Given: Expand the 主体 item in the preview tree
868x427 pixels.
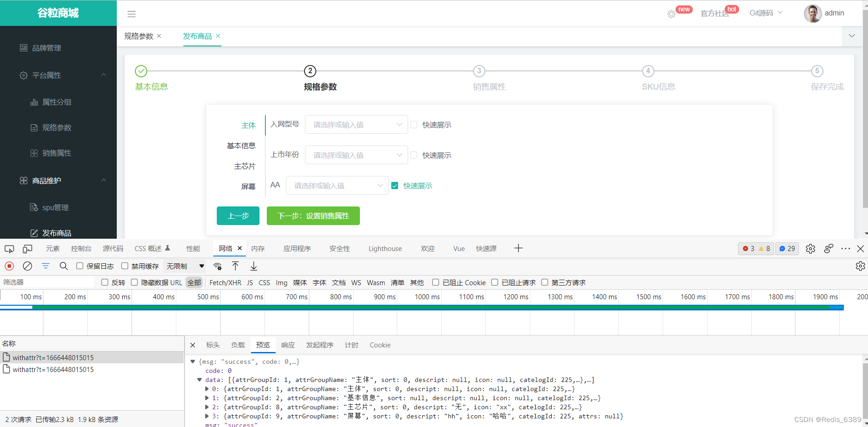Looking at the screenshot, I should [x=208, y=389].
